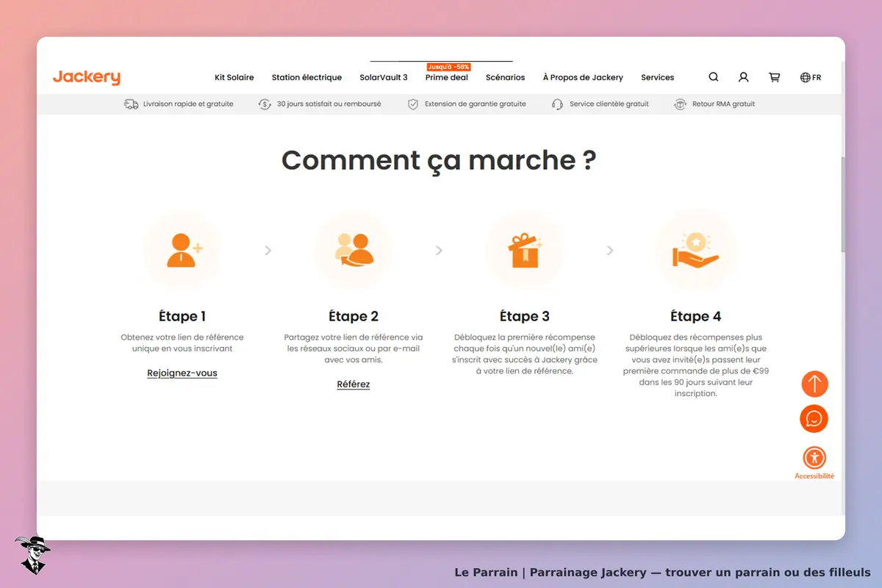The width and height of the screenshot is (882, 588).
Task: Open the Kit Solaire menu
Action: pyautogui.click(x=234, y=77)
